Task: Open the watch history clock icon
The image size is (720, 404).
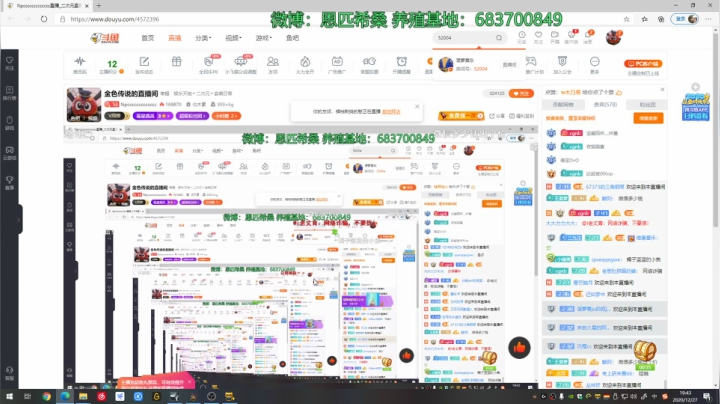Action: tap(522, 37)
